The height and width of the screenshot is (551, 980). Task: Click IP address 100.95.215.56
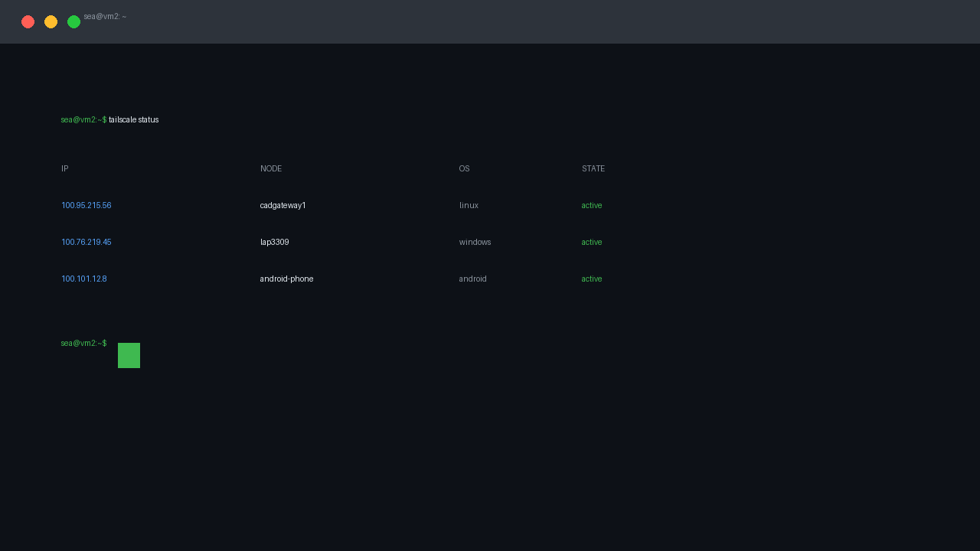click(x=87, y=205)
